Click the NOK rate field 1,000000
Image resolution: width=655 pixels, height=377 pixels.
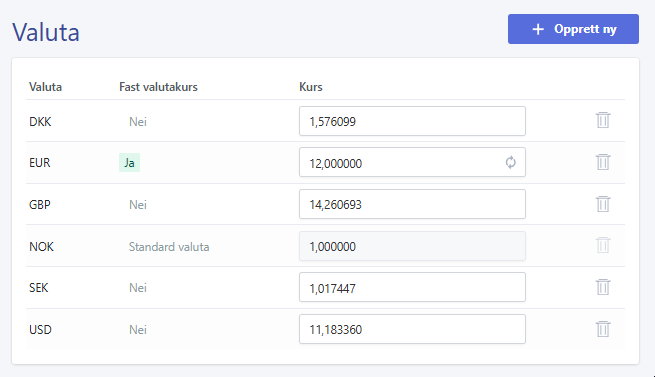pyautogui.click(x=412, y=246)
